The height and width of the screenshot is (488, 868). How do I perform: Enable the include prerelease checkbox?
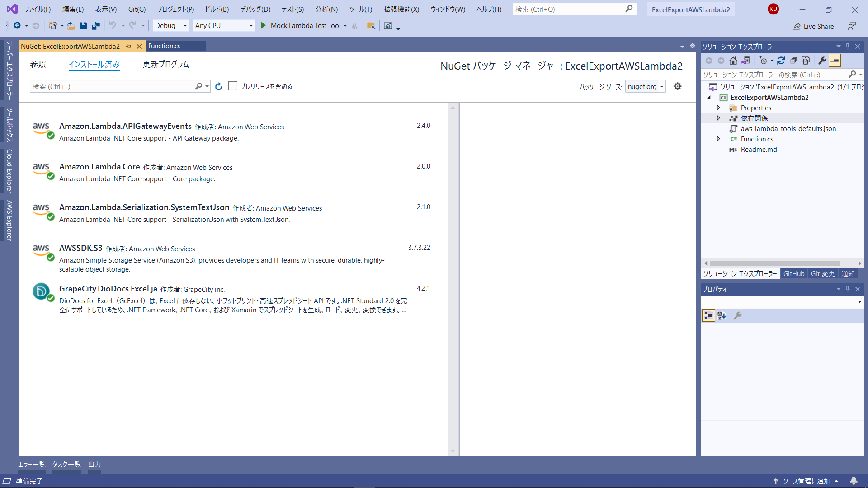(x=233, y=86)
